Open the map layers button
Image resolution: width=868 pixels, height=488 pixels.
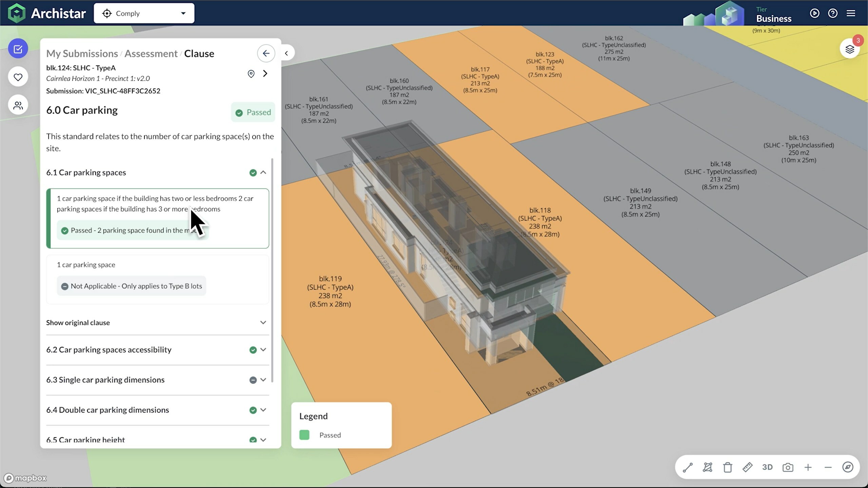coord(850,49)
